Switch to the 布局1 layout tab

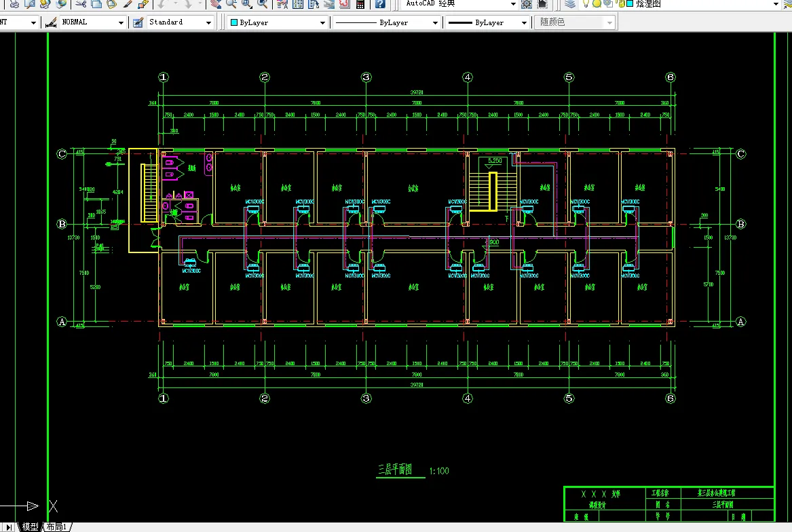(x=56, y=527)
